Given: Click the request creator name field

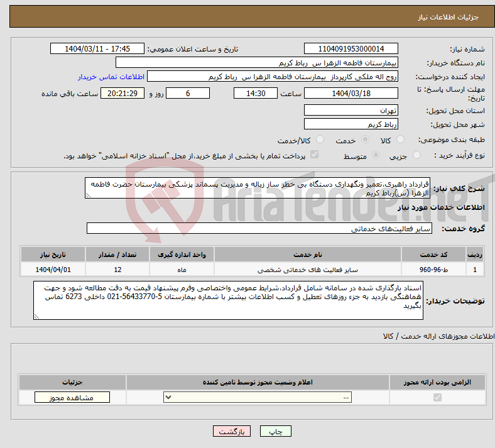Looking at the screenshot, I should pos(273,77).
